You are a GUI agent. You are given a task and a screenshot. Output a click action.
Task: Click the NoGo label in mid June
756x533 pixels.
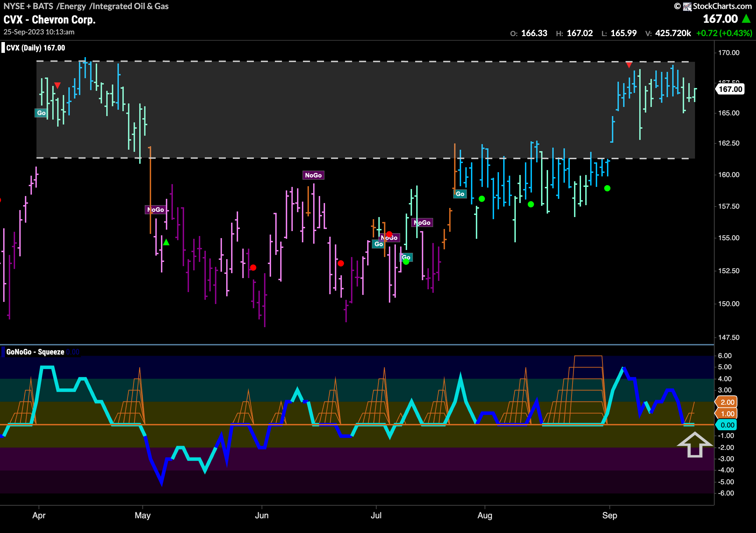click(x=313, y=175)
